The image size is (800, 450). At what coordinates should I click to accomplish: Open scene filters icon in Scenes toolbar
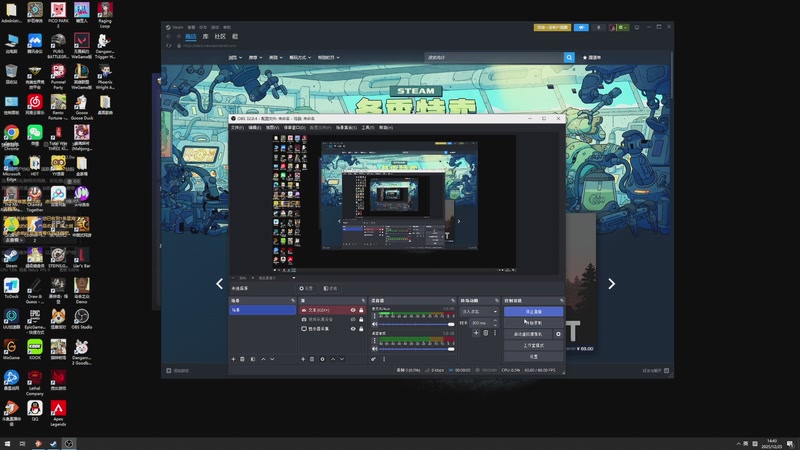point(253,359)
